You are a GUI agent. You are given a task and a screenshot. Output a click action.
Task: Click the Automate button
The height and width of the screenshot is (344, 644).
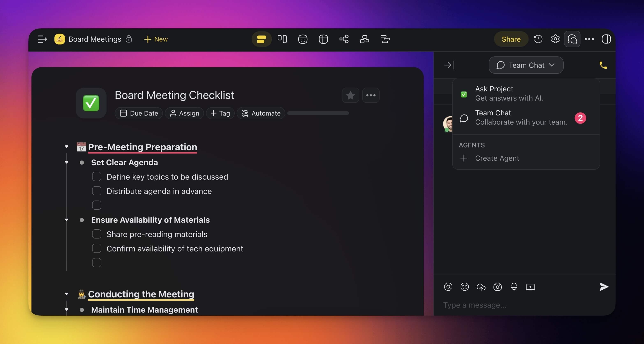[261, 113]
